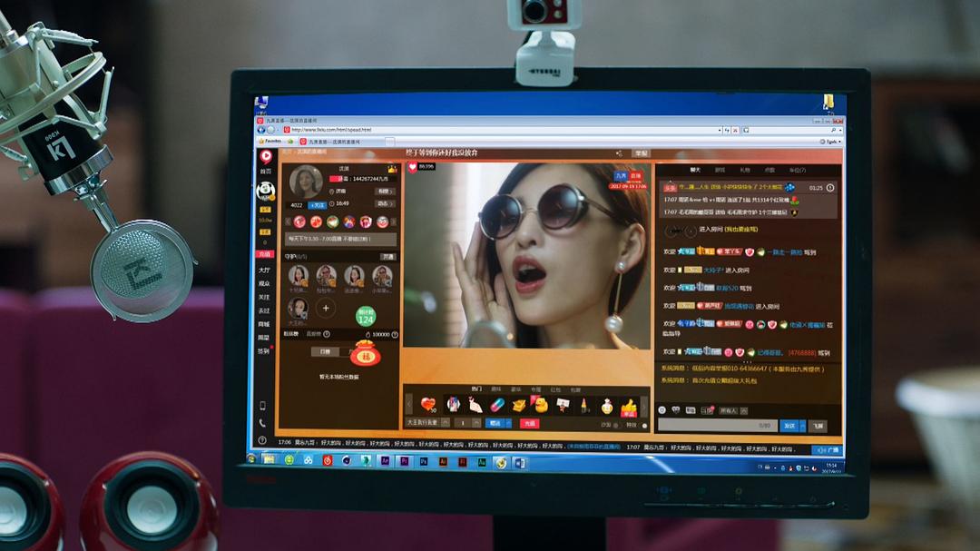Click the first guardian avatar
This screenshot has width=980, height=551.
point(299,275)
